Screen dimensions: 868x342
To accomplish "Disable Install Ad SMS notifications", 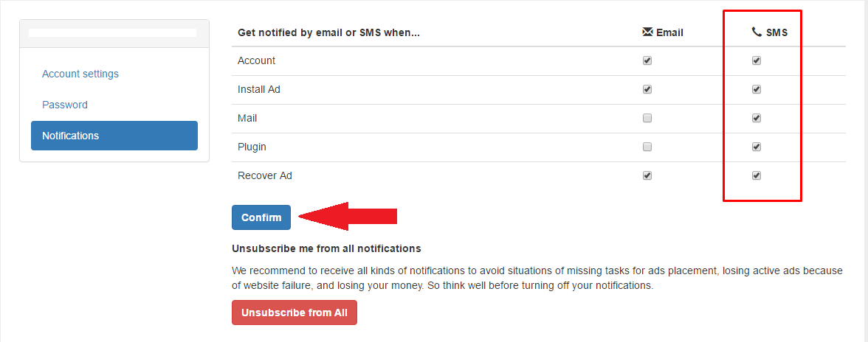I will 756,89.
